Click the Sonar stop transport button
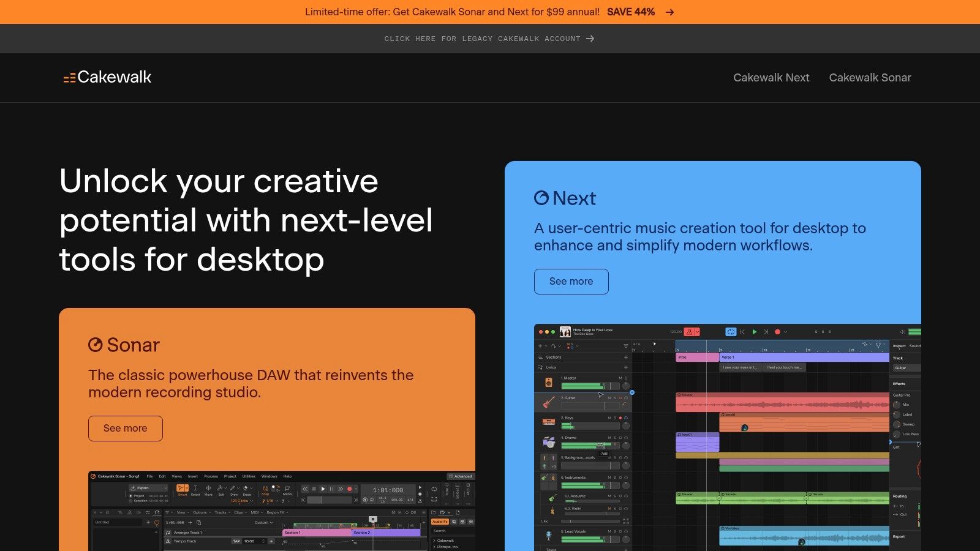Image resolution: width=980 pixels, height=551 pixels. (x=314, y=489)
